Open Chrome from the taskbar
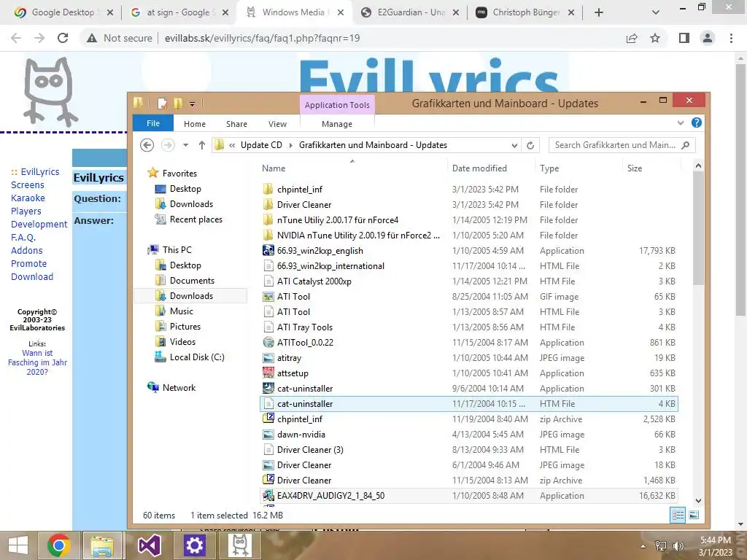Screen dimensions: 747x560 coord(59,545)
